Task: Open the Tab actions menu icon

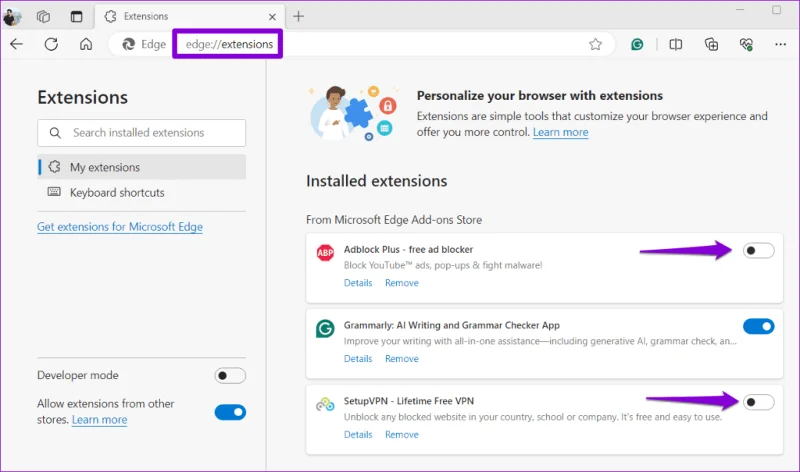Action: click(77, 16)
